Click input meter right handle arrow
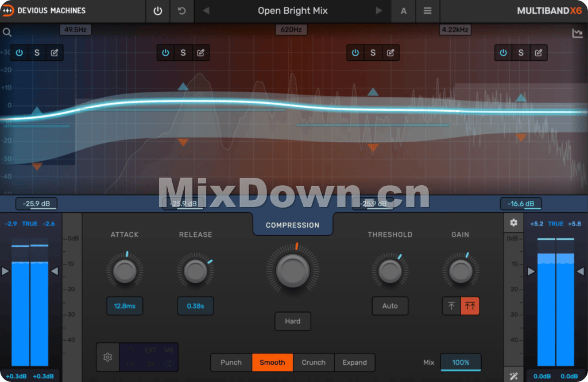Image resolution: width=588 pixels, height=382 pixels. click(x=55, y=271)
